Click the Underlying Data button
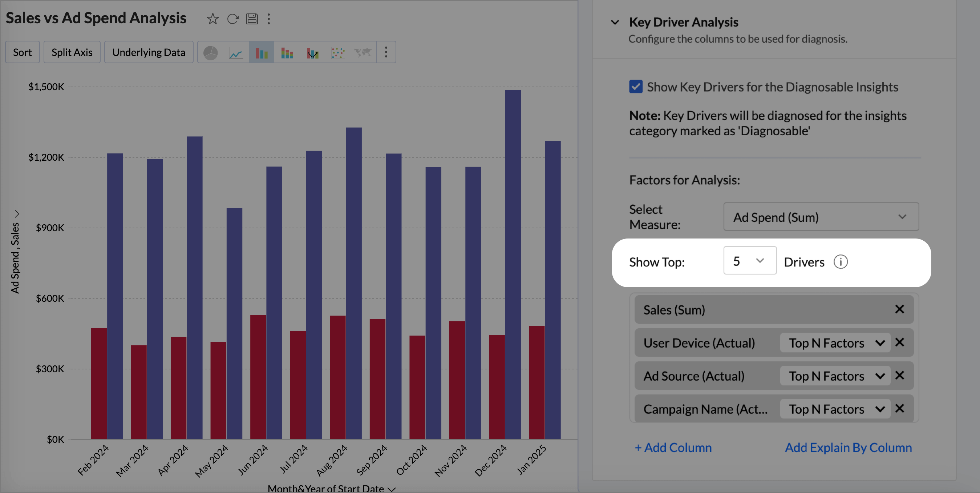The height and width of the screenshot is (493, 980). point(148,53)
